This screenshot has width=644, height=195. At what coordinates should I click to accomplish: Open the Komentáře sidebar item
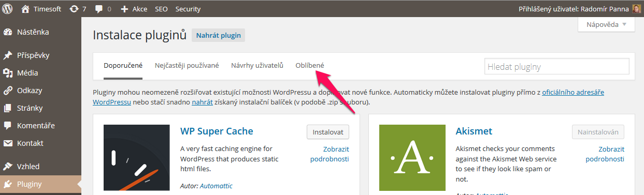pos(40,126)
